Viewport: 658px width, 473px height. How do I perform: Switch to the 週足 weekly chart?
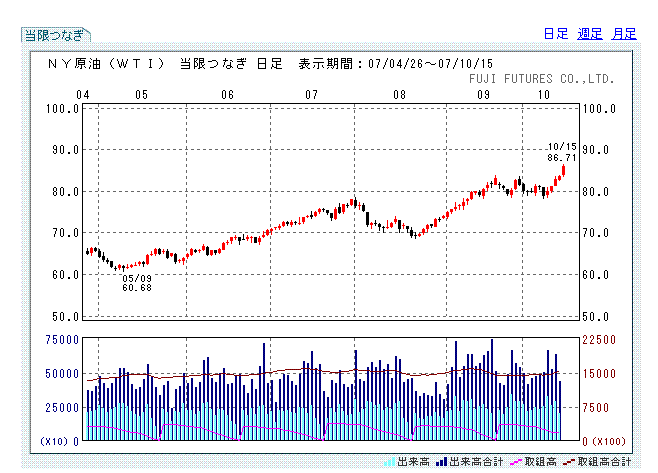pos(590,34)
